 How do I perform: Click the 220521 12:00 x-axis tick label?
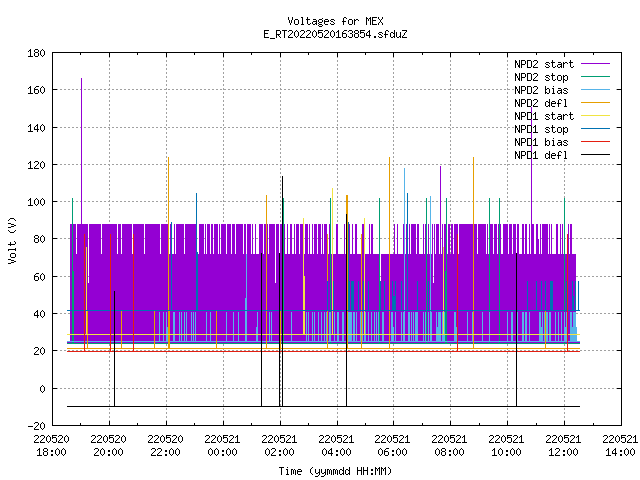click(563, 446)
